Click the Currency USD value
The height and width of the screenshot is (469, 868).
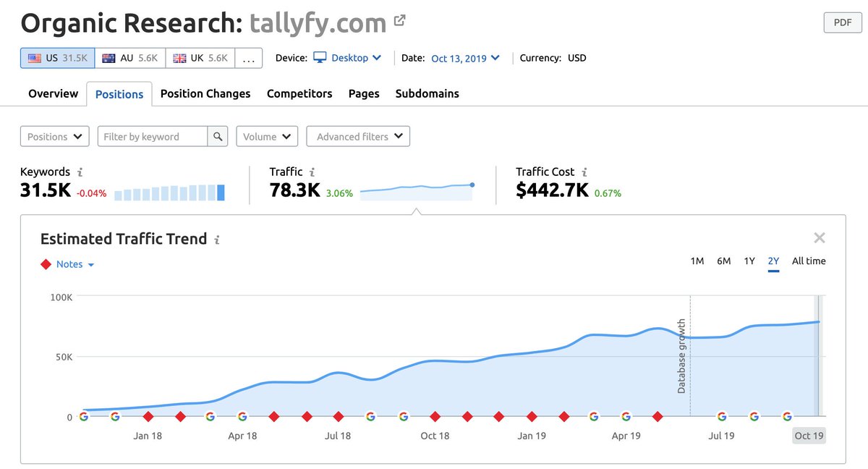(576, 58)
